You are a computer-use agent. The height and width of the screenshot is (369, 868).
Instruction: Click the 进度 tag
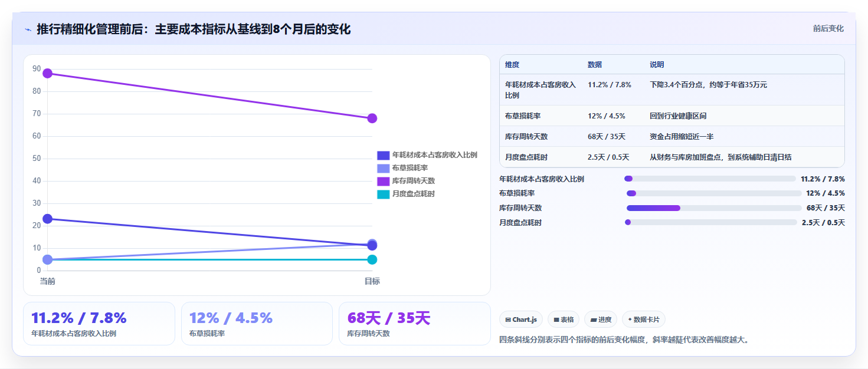tap(601, 319)
